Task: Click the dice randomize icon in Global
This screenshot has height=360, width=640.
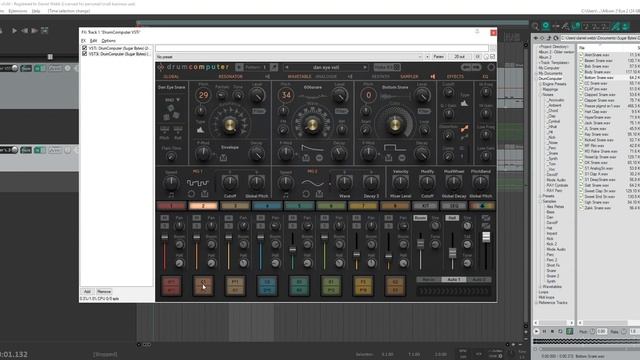Action: pyautogui.click(x=171, y=113)
